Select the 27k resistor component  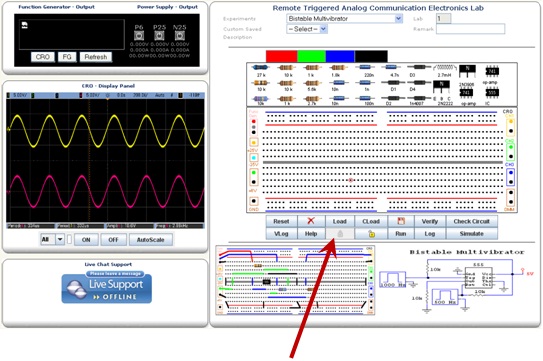coord(260,70)
